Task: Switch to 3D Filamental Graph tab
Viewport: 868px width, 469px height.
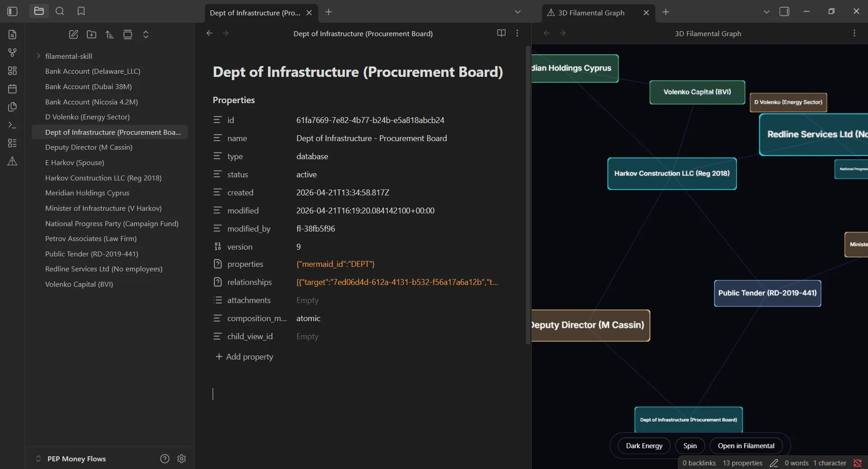Action: click(591, 13)
